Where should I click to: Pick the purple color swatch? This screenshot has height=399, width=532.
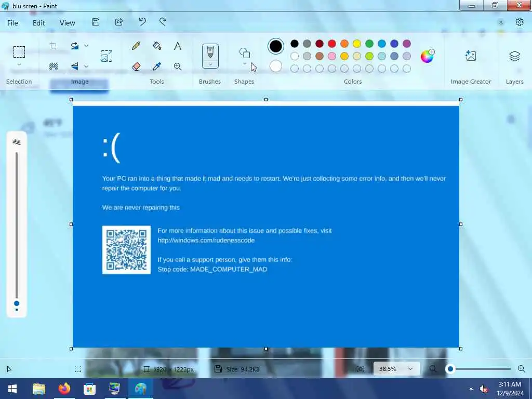pyautogui.click(x=406, y=44)
